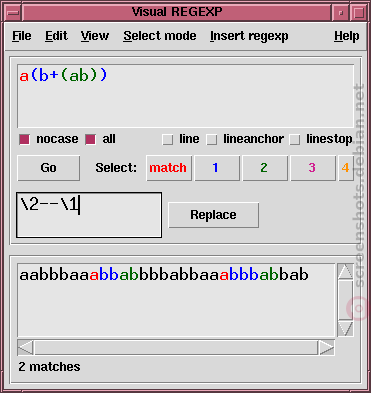Open the Select mode menu
This screenshot has width=371, height=393.
[x=160, y=36]
